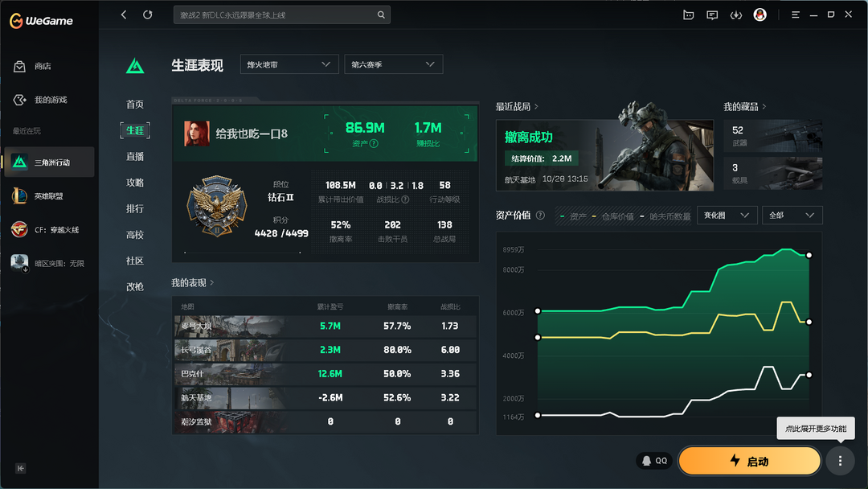The height and width of the screenshot is (489, 868).
Task: Click the 启动 launch button
Action: coord(748,460)
